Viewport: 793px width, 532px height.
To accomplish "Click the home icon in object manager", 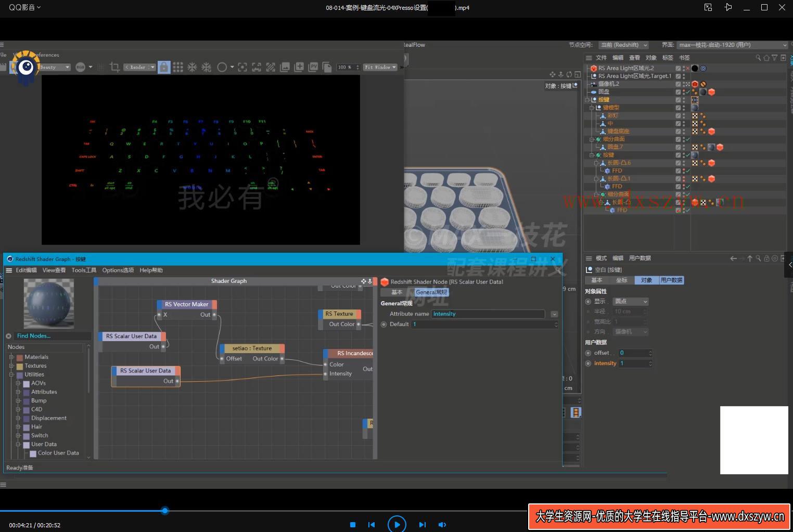I will (766, 58).
